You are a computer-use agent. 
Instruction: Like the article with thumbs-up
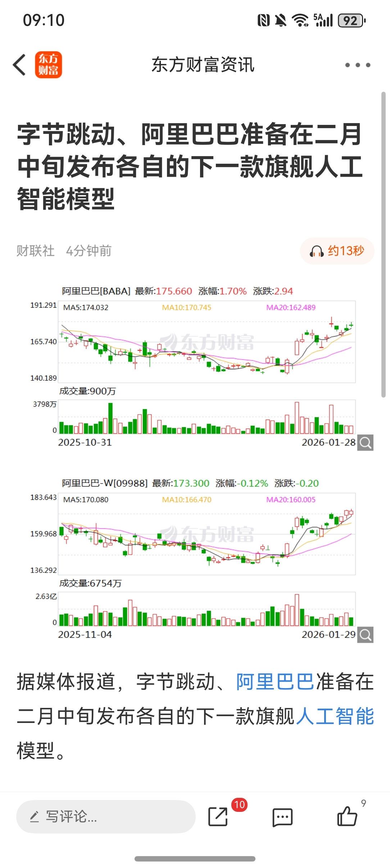coord(347,816)
